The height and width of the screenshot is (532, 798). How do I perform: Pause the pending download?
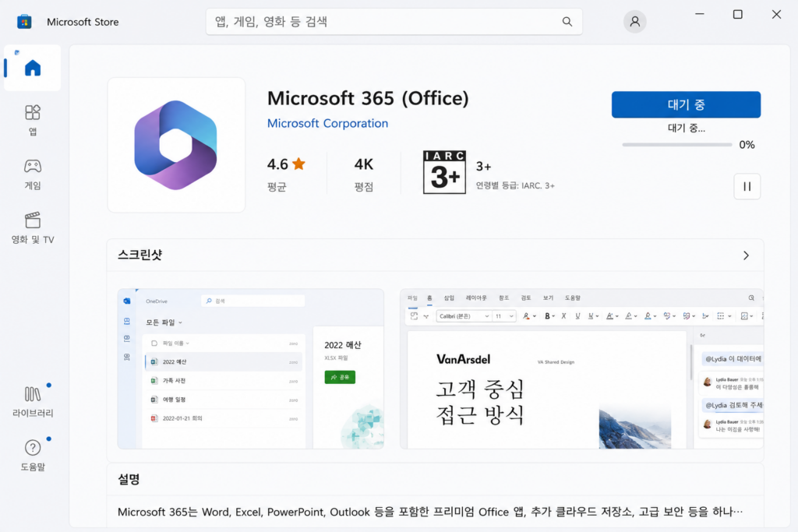pos(747,187)
